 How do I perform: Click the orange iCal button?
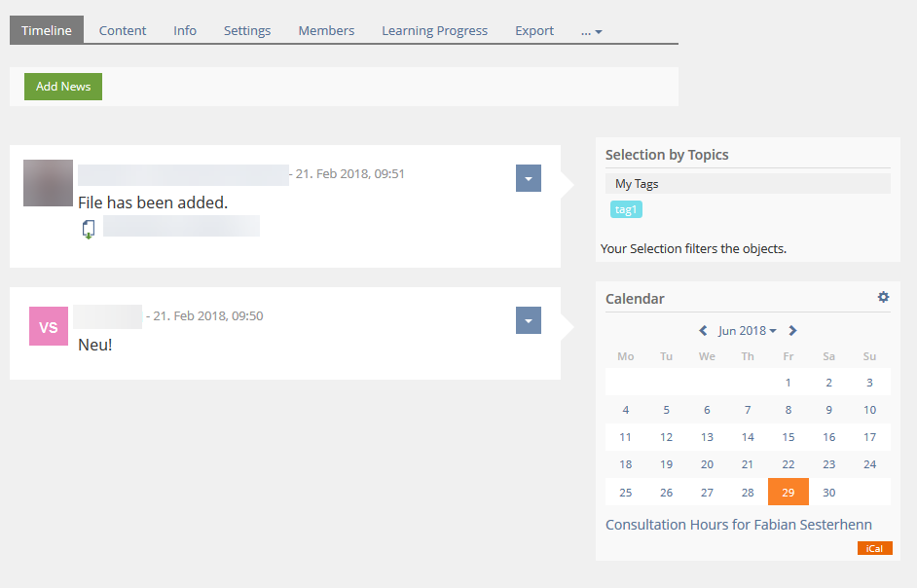tap(874, 548)
